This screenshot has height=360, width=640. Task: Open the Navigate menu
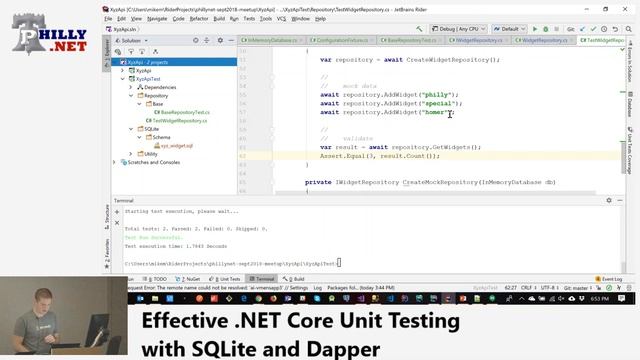157,19
